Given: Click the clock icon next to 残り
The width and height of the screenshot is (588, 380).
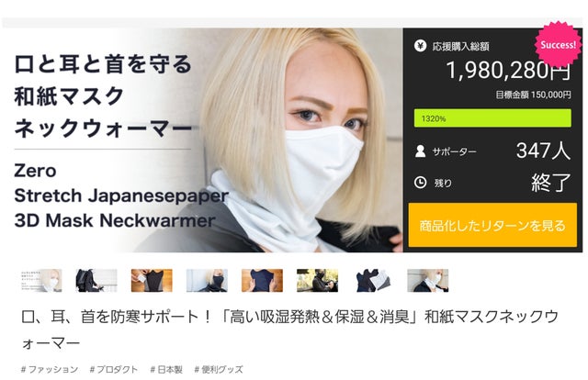Looking at the screenshot, I should (x=420, y=183).
